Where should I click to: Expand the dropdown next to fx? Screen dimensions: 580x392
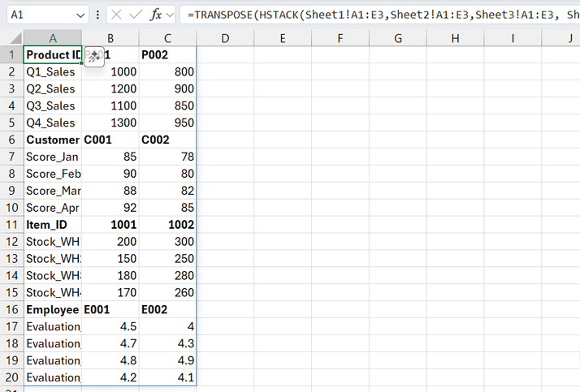[x=170, y=15]
